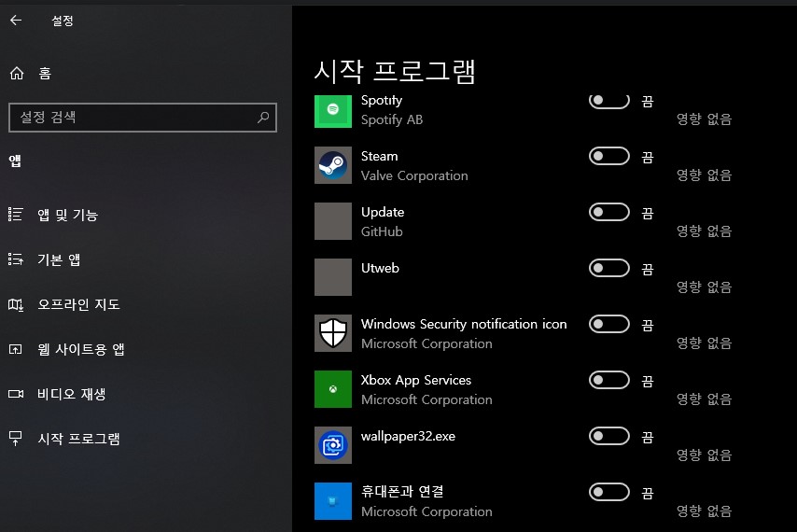Screen dimensions: 797x532
Task: Enable Xbox App Services startup
Action: pos(608,380)
